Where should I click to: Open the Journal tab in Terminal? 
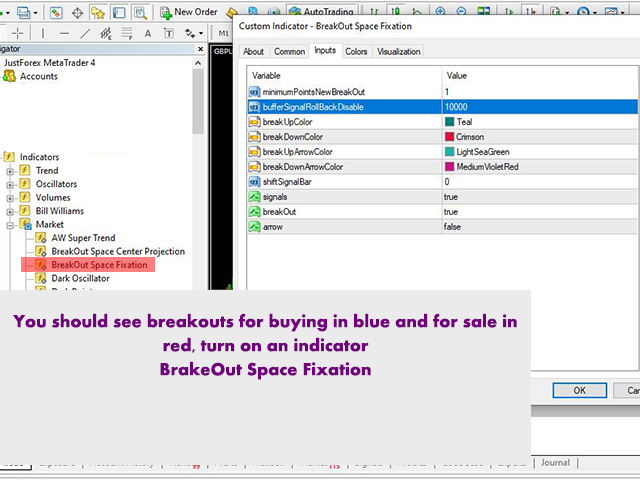tap(555, 462)
